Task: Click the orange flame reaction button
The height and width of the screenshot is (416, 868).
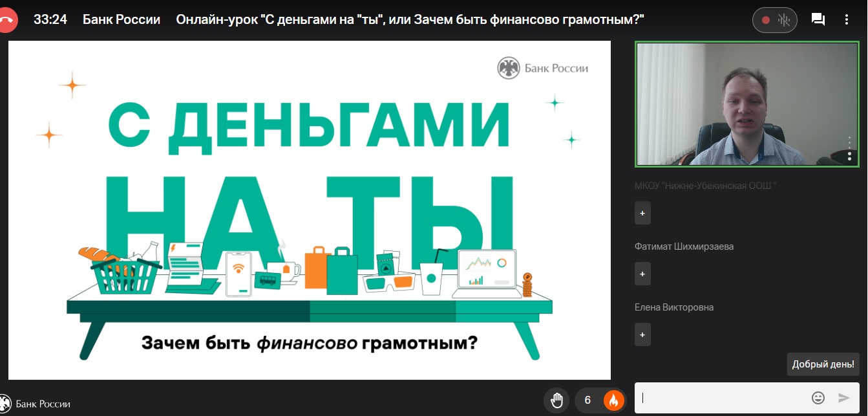Action: pyautogui.click(x=613, y=400)
